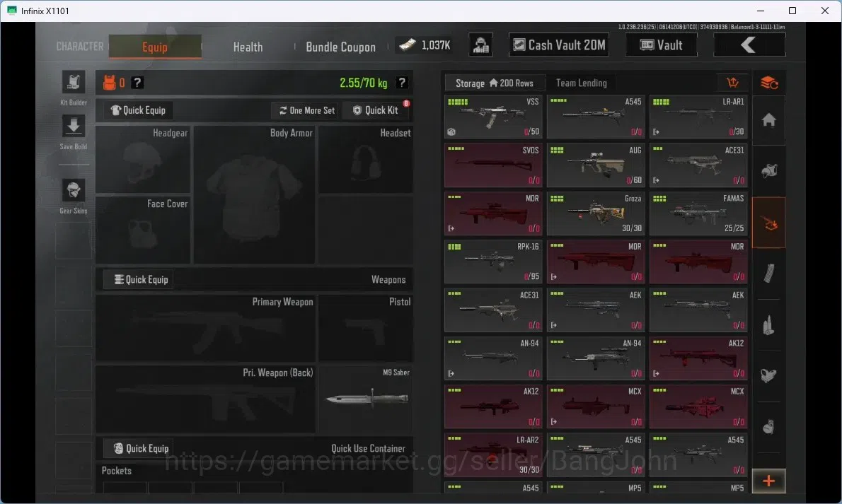Click the orange backpack icon showing 0
842x504 pixels.
[109, 83]
